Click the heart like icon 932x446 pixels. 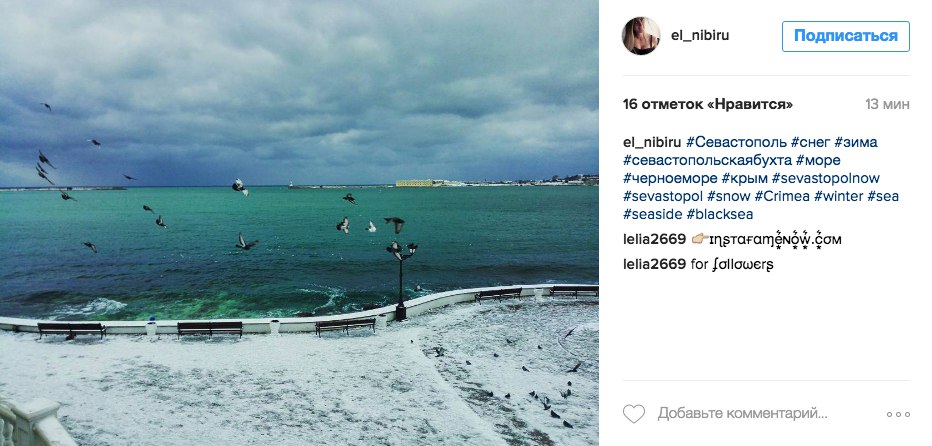coord(634,413)
